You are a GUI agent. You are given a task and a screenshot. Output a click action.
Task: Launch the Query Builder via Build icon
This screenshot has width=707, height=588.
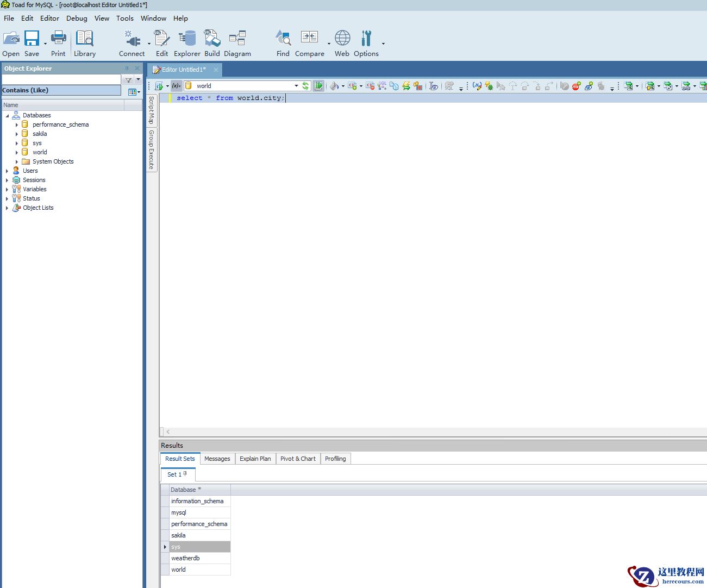coord(212,43)
